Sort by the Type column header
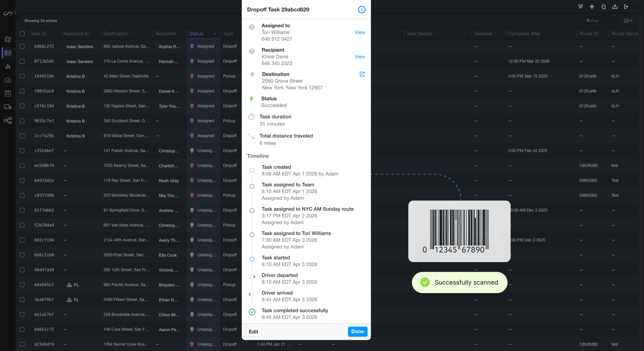Screen dimensions: 644x351 pyautogui.click(x=228, y=34)
